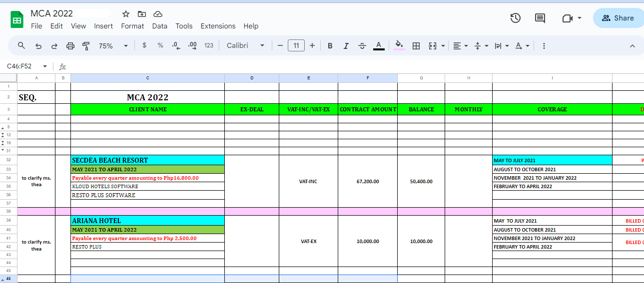Click the MCA 2022 document title
The height and width of the screenshot is (283, 644).
51,13
